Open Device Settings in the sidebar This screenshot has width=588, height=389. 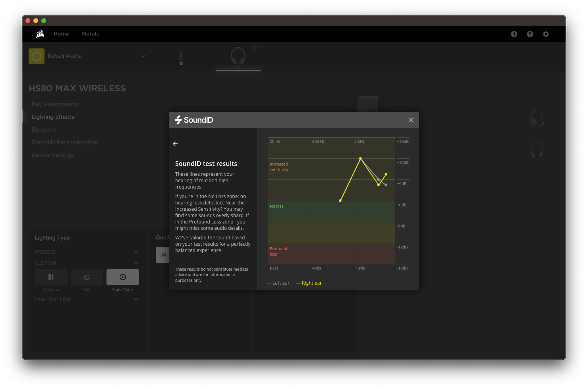(x=53, y=155)
